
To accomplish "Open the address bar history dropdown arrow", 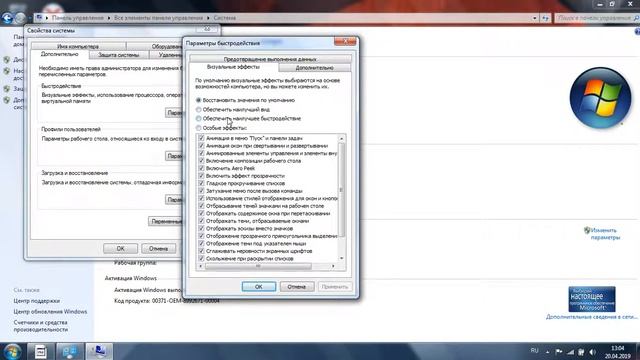I will tap(535, 18).
